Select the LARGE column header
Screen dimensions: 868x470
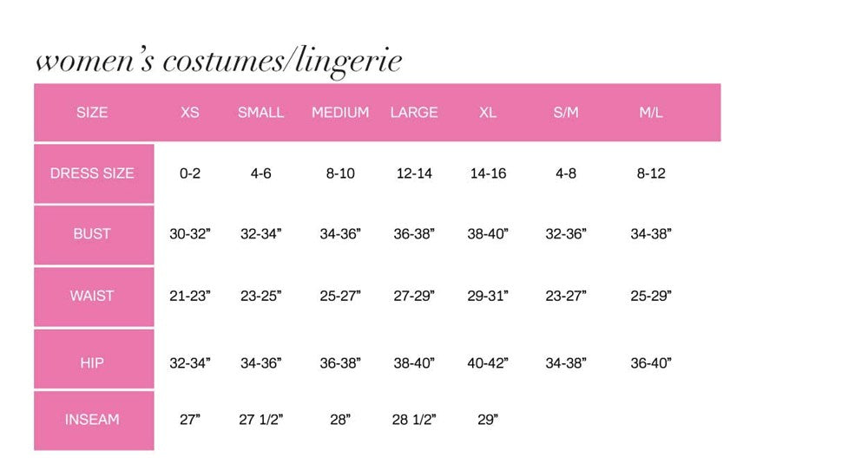click(414, 113)
